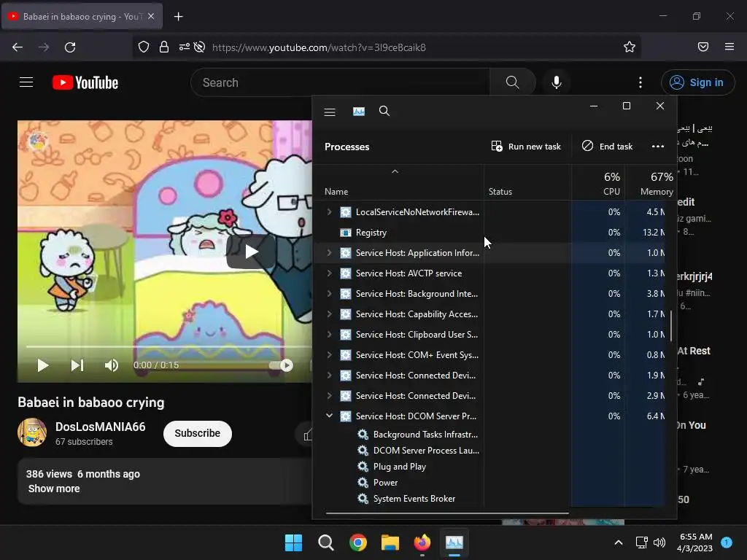Open the three-dot more options in Task Manager

[x=658, y=146]
